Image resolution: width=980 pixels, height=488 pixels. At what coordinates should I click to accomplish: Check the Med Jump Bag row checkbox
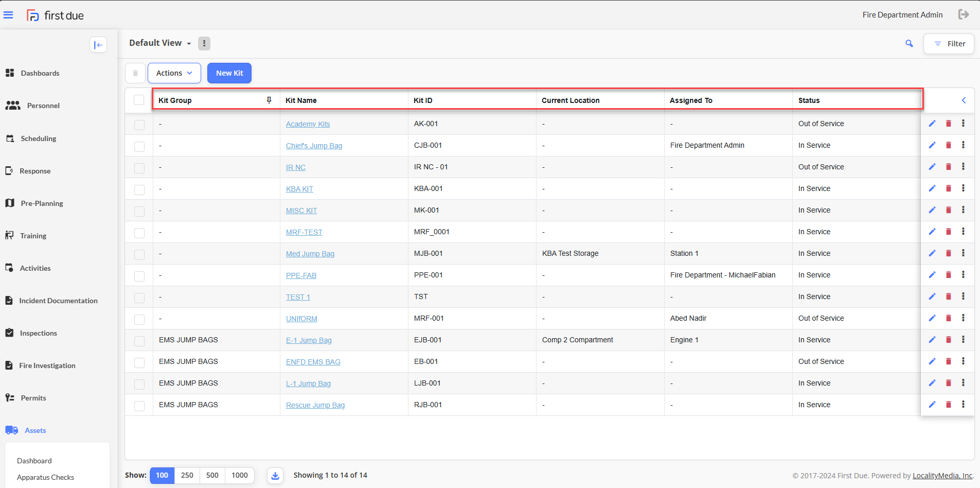[x=139, y=255]
